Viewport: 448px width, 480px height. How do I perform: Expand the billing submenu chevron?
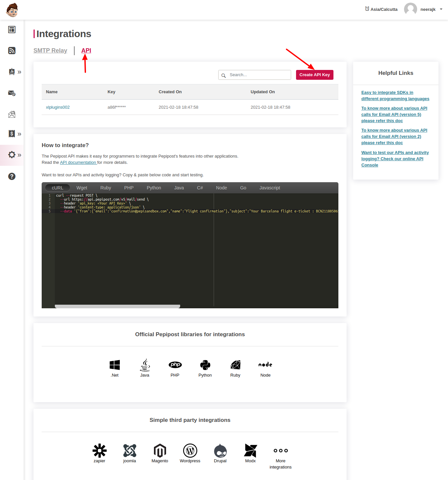(x=19, y=134)
